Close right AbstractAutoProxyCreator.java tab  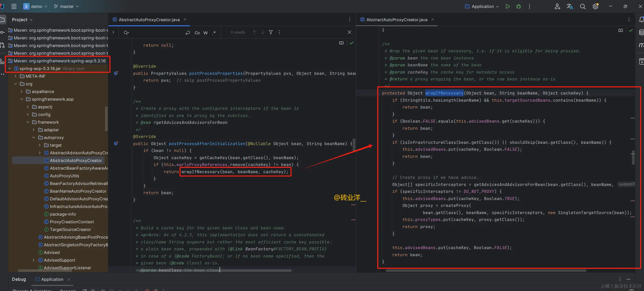coord(433,20)
